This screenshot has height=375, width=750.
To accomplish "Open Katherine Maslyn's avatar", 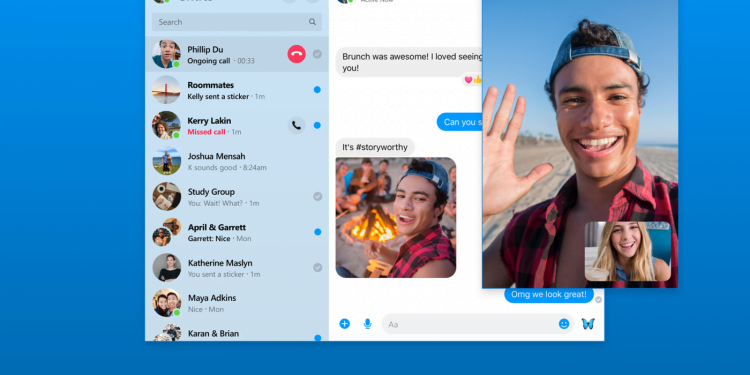I will 166,267.
